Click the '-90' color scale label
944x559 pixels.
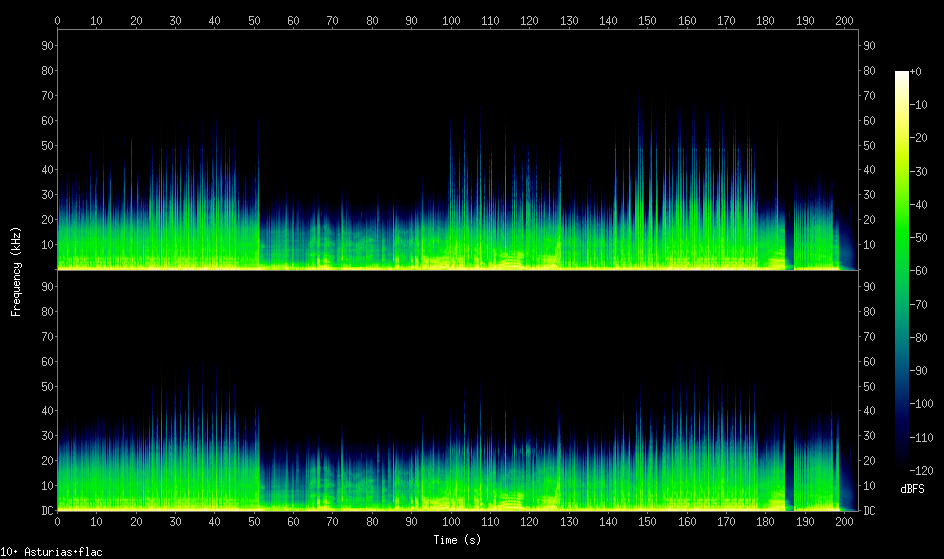[x=918, y=371]
